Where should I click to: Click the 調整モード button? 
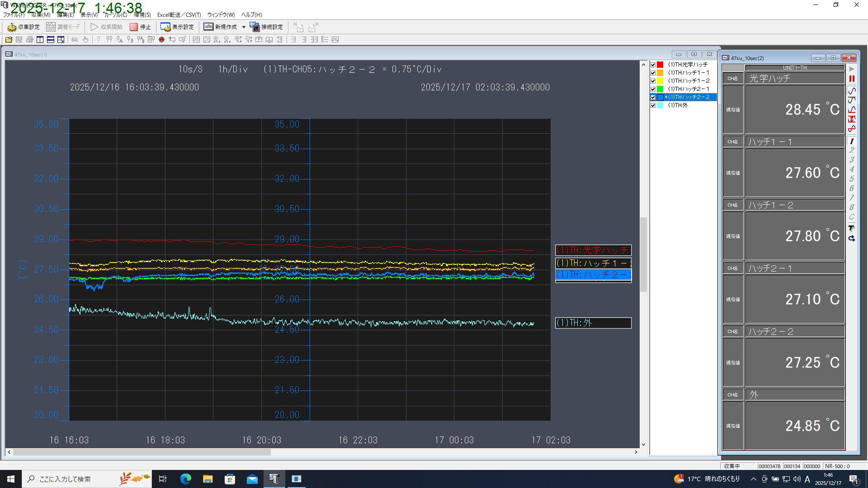coord(63,27)
